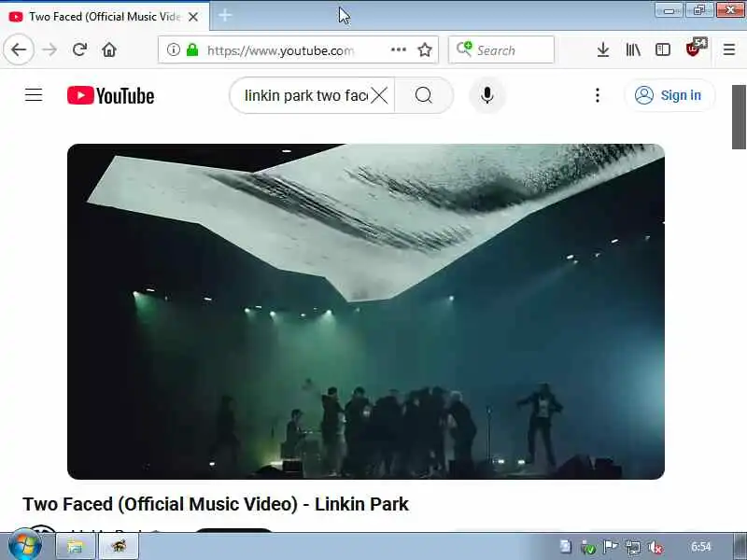
Task: Open page actions three-dot menu in address bar
Action: (399, 49)
